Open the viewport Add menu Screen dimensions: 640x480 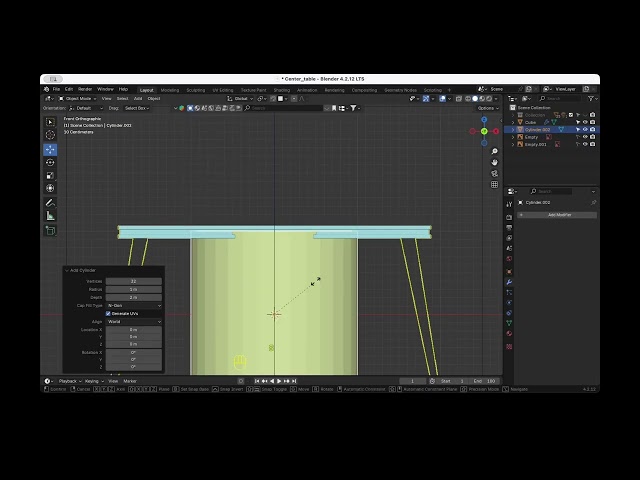pyautogui.click(x=138, y=99)
